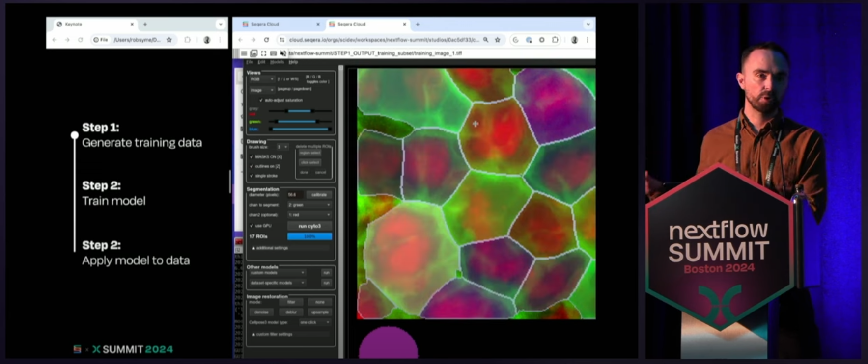
Task: Click the none mode button
Action: pos(320,302)
